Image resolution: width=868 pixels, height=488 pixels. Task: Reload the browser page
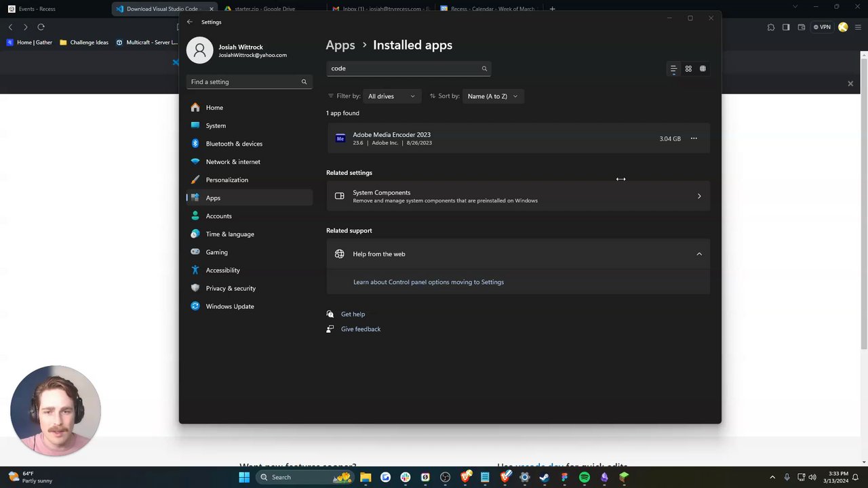pyautogui.click(x=41, y=27)
